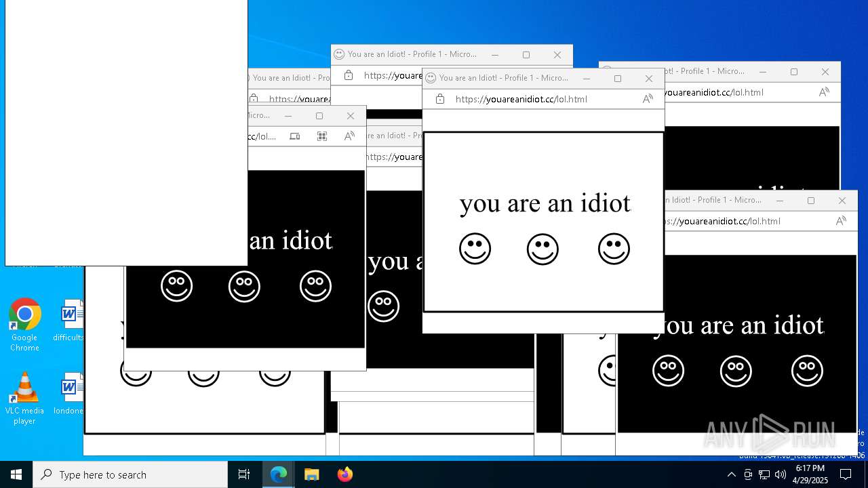Open Google Chrome desktop shortcut

coord(24,325)
